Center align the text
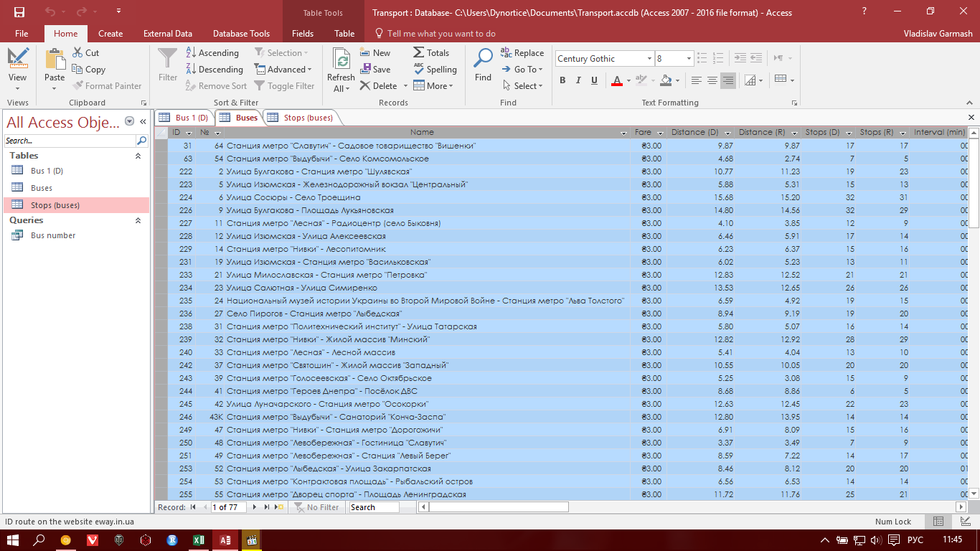 pos(712,80)
